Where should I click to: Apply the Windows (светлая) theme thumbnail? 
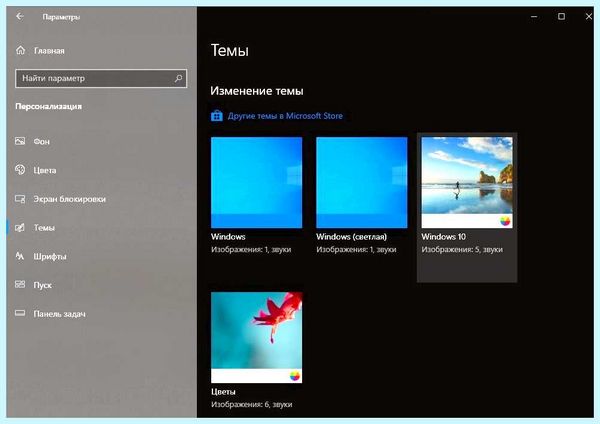point(362,183)
